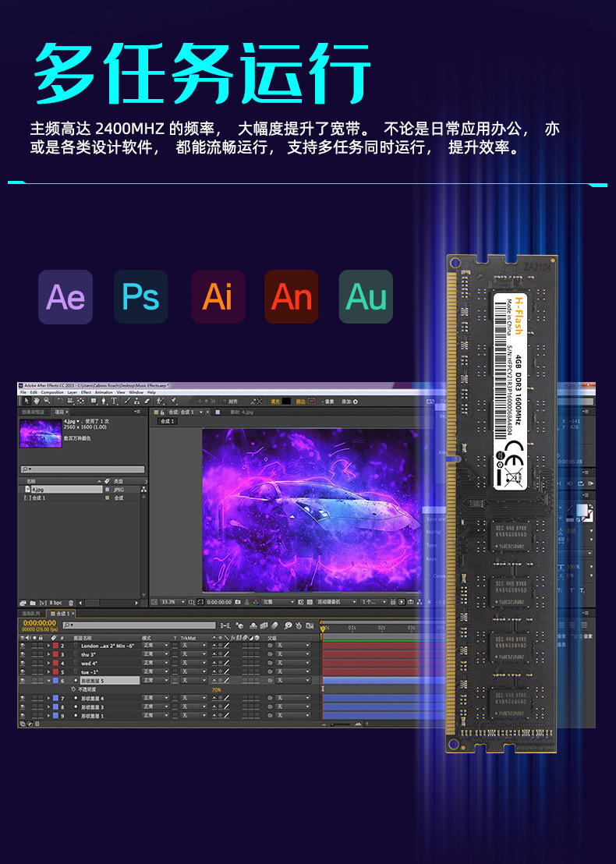
Task: Hide layer 4 wed with its eye toggle
Action: tap(23, 663)
